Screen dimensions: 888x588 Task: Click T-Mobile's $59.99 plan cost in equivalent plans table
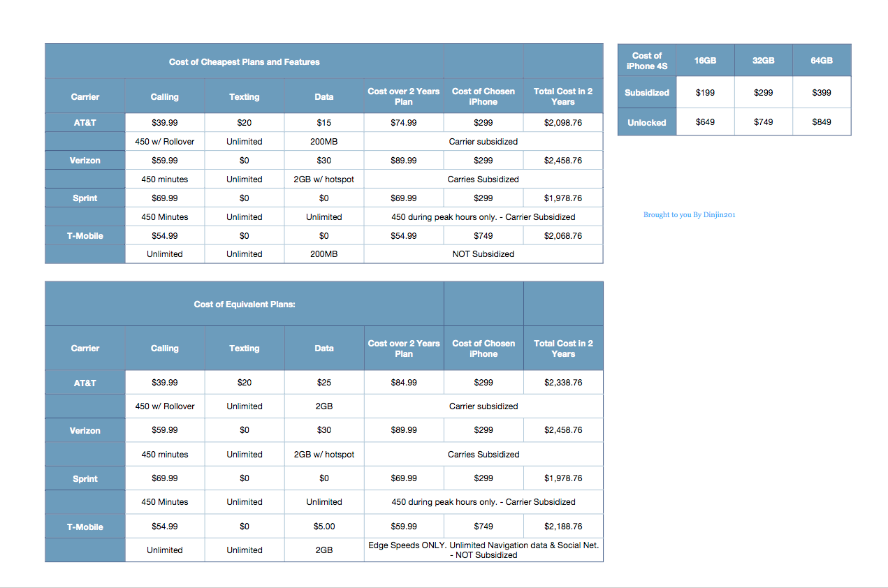(x=404, y=527)
